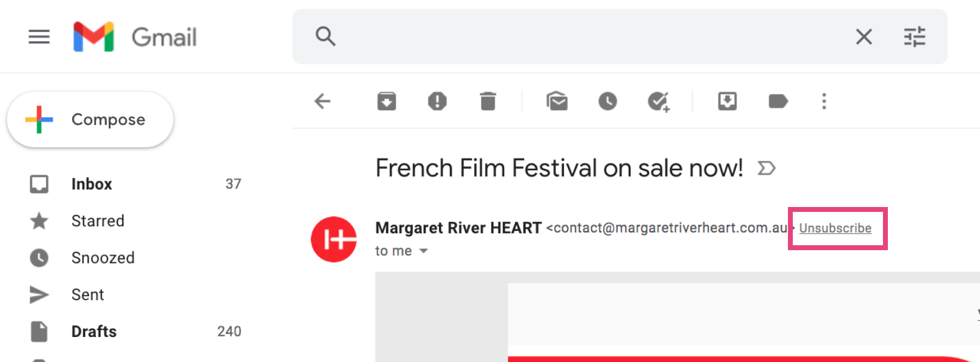
Task: Go to Starred messages
Action: (x=98, y=221)
